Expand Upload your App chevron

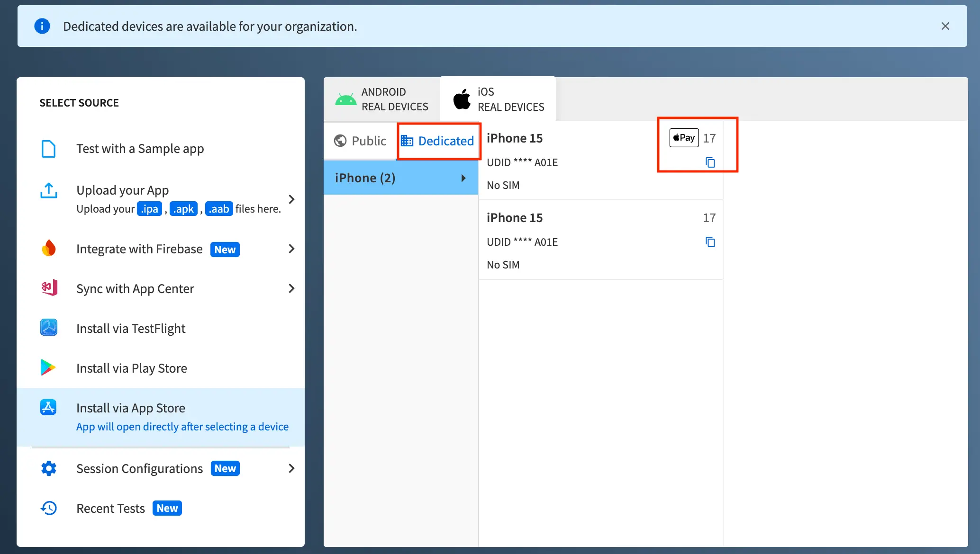(291, 199)
